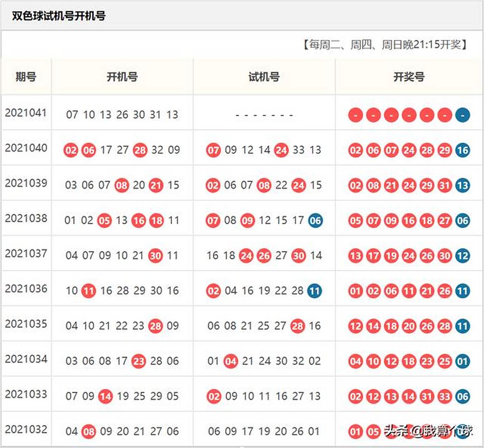Click the 期号 column header
The width and height of the screenshot is (484, 448).
(x=26, y=77)
